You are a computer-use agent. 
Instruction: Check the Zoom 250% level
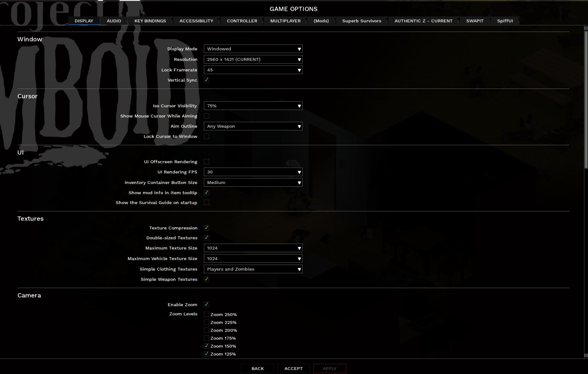207,314
